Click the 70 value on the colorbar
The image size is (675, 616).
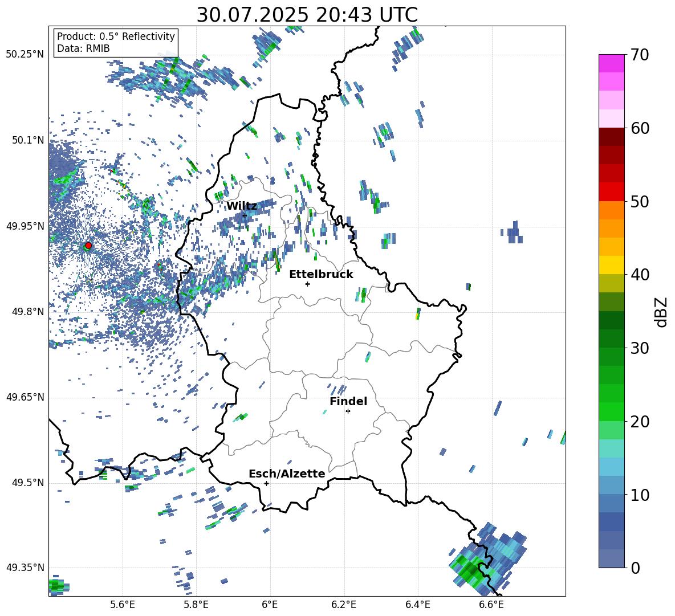[639, 55]
